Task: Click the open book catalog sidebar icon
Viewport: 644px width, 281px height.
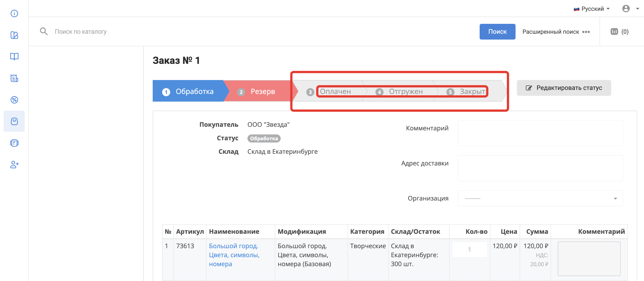Action: click(14, 57)
